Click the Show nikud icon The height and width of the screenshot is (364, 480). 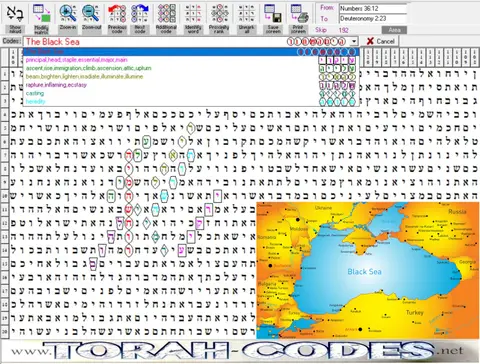click(x=14, y=13)
